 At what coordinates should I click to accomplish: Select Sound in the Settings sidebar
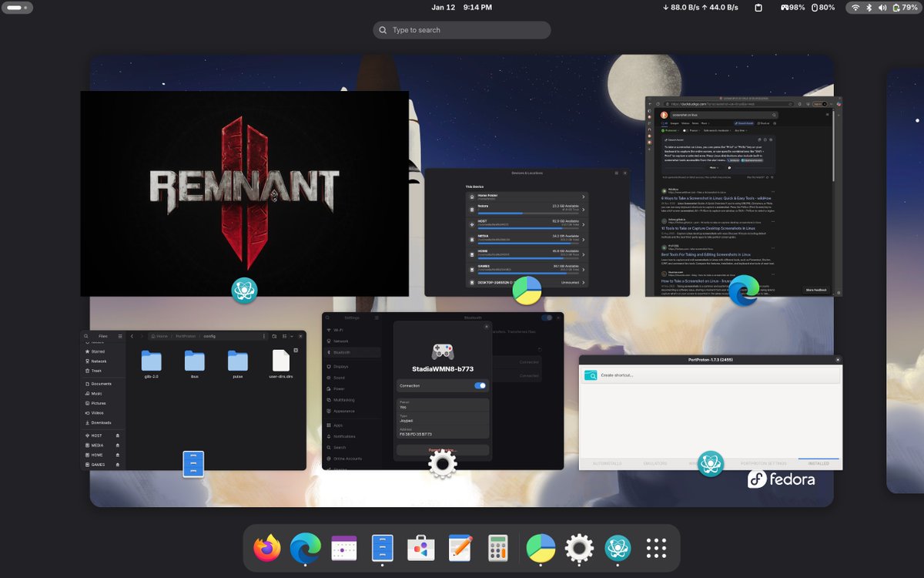pyautogui.click(x=352, y=378)
